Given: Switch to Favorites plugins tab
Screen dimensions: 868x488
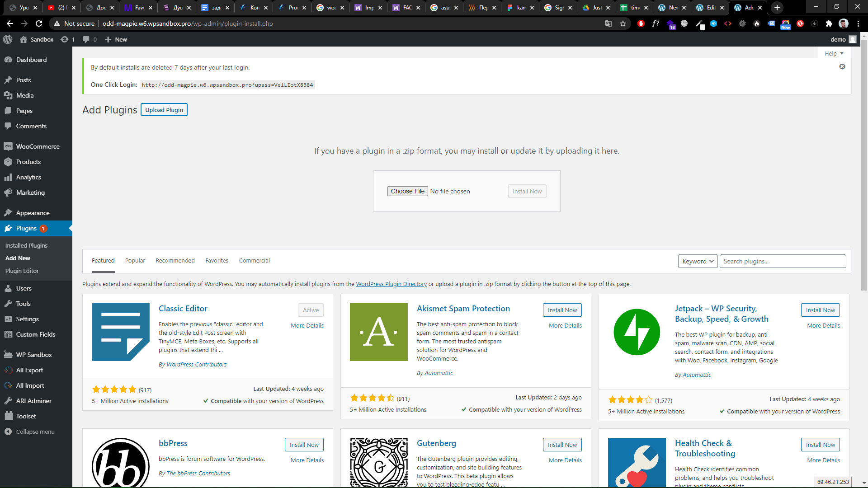Looking at the screenshot, I should tap(217, 261).
